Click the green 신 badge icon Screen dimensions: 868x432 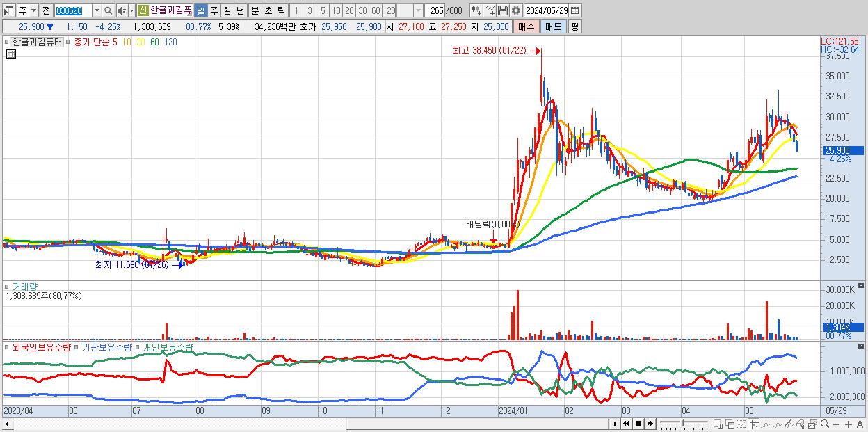click(x=143, y=10)
